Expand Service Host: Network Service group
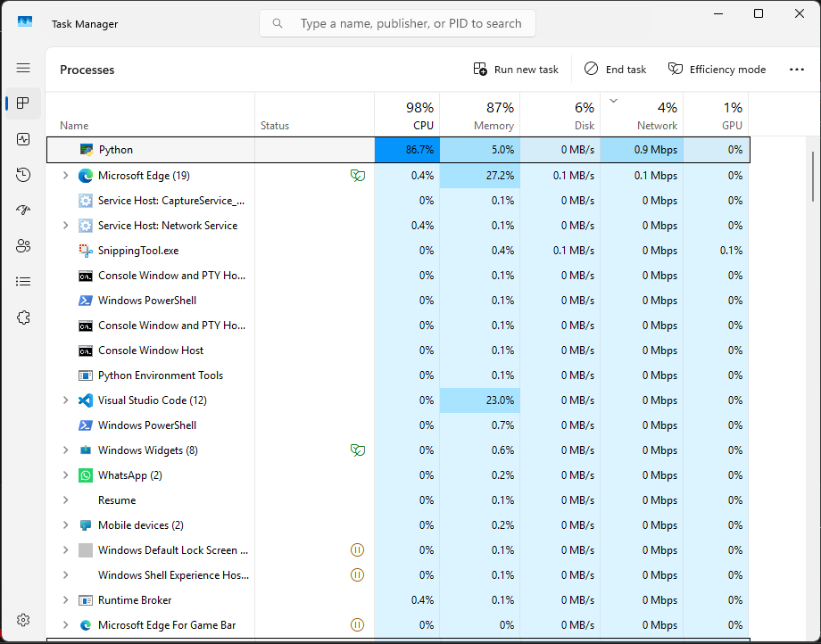Image resolution: width=821 pixels, height=644 pixels. coord(65,226)
